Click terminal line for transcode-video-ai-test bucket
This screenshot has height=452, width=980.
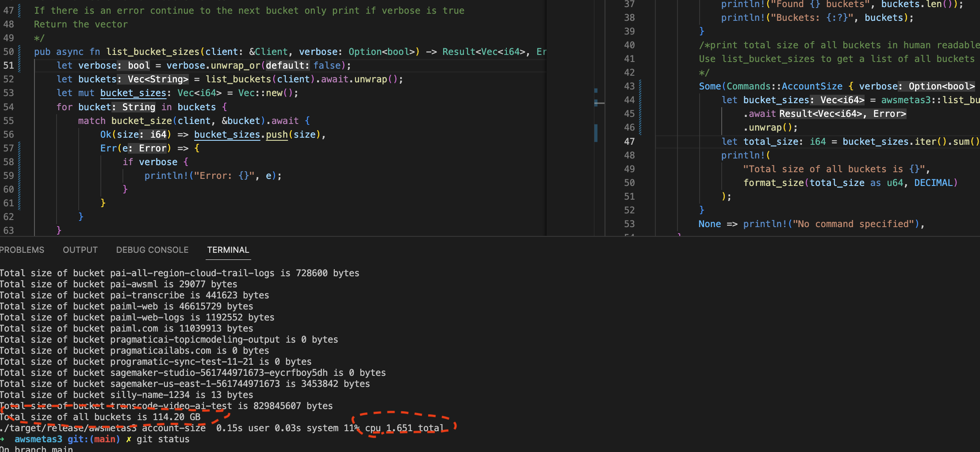tap(166, 406)
